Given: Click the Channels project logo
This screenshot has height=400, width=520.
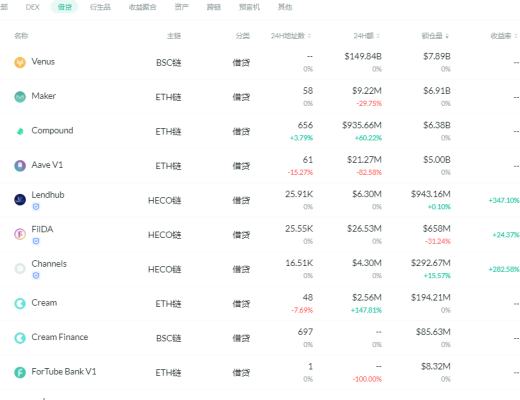Looking at the screenshot, I should pos(20,268).
